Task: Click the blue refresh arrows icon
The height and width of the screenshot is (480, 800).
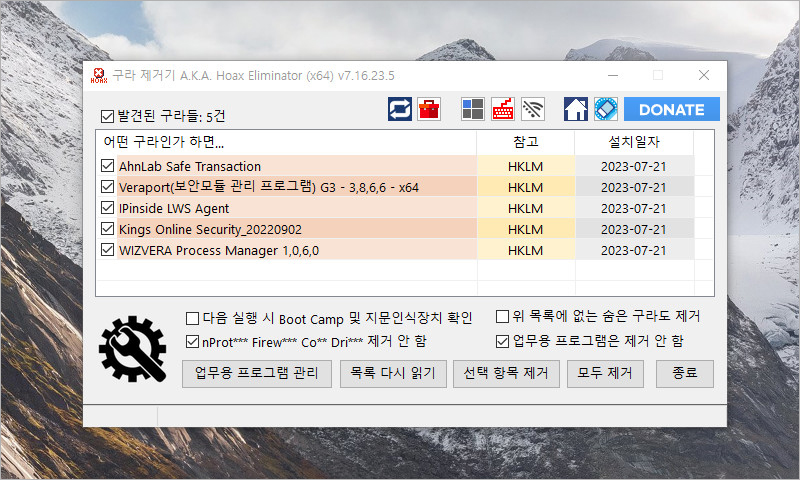Action: (399, 109)
